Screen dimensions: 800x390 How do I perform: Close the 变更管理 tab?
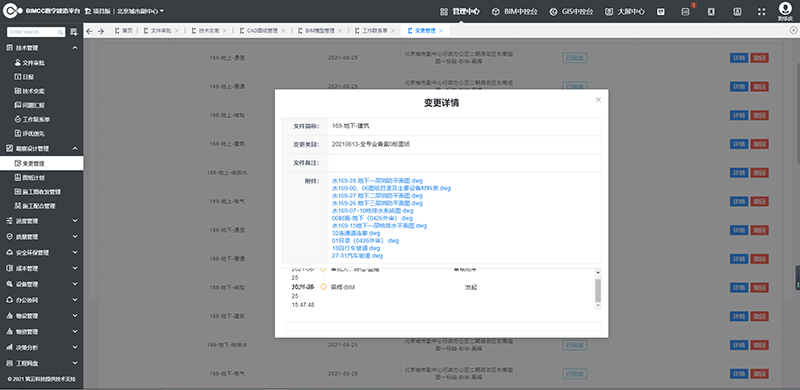click(441, 31)
